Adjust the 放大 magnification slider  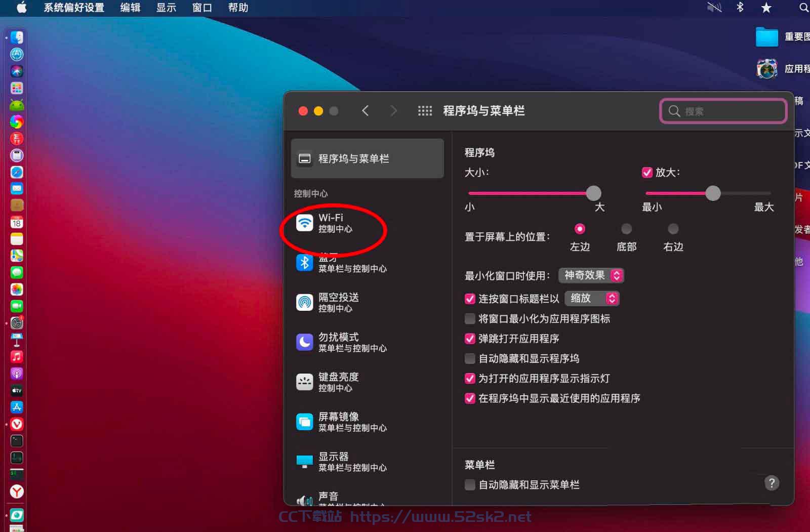(713, 193)
